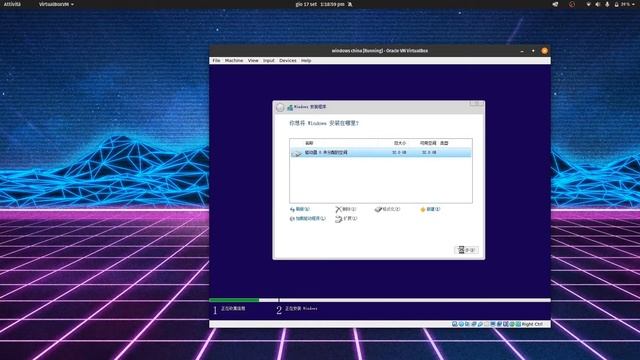Click the Type column header in drive list
640x360 pixels.
tap(444, 143)
